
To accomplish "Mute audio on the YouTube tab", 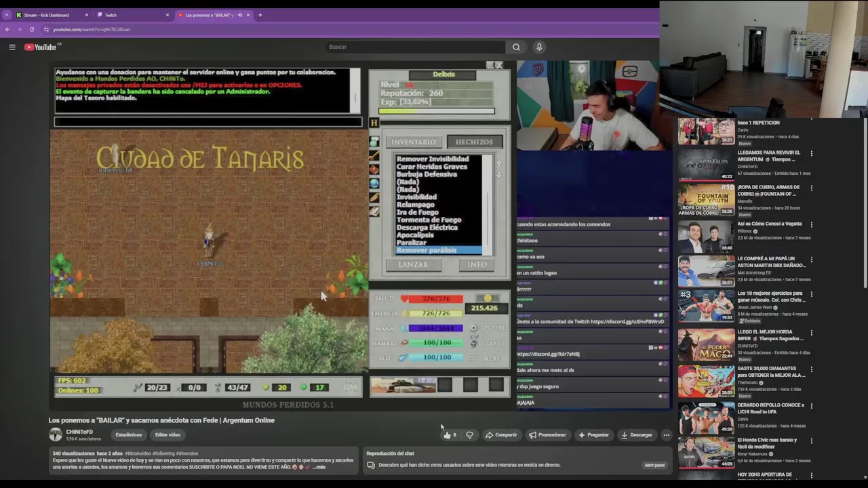I will 239,15.
